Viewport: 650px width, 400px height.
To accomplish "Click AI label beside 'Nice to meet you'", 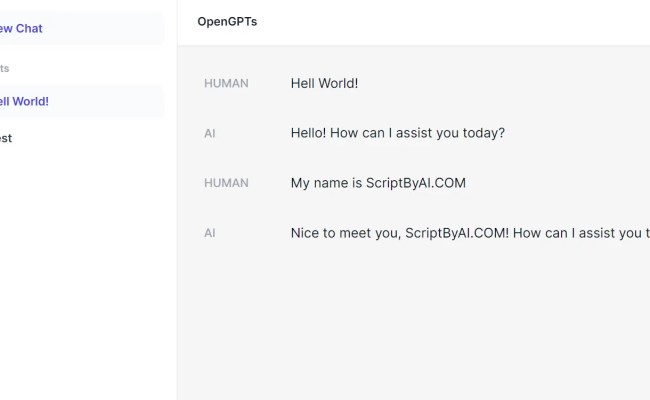I will (x=210, y=233).
